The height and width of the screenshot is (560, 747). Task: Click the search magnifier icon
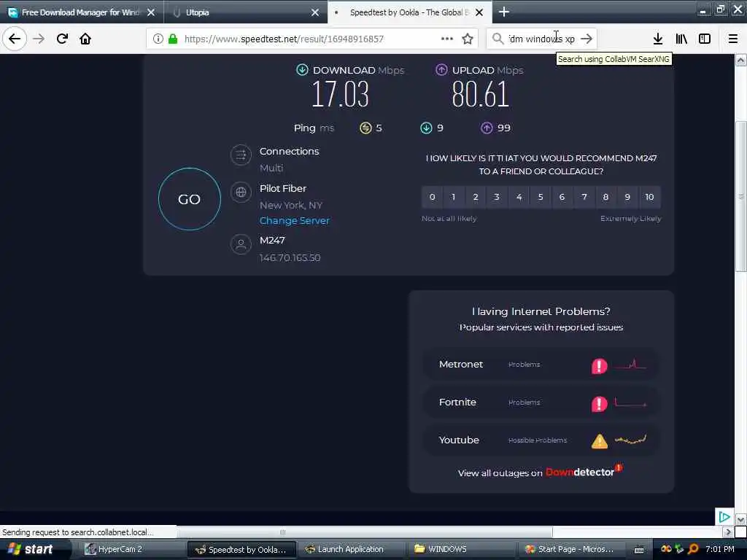pos(498,39)
